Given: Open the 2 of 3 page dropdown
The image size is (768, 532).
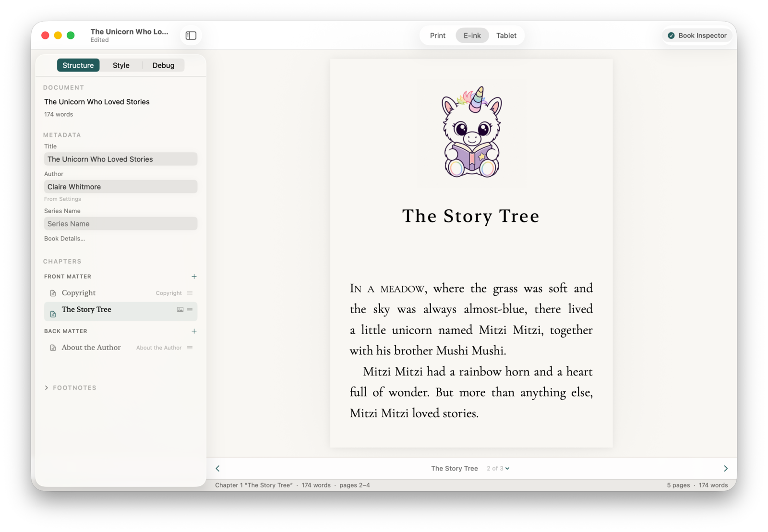Looking at the screenshot, I should coord(498,469).
